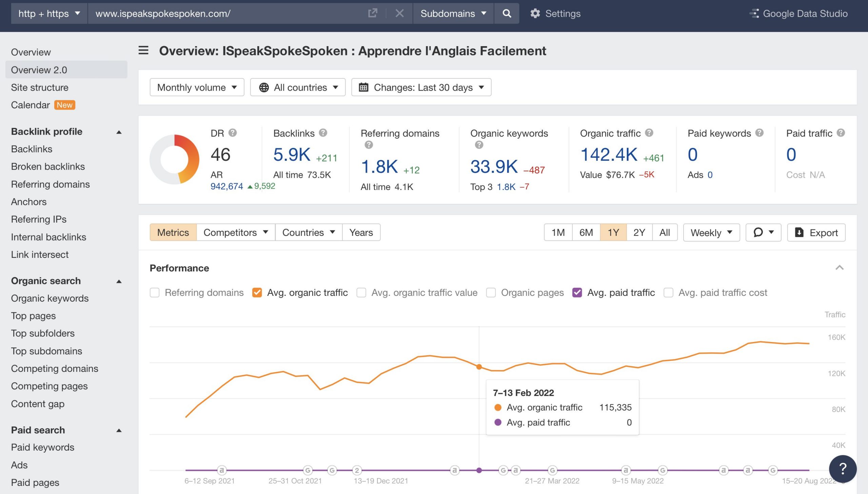Screen dimensions: 868x494
Task: Set chart range to 6M
Action: 586,232
